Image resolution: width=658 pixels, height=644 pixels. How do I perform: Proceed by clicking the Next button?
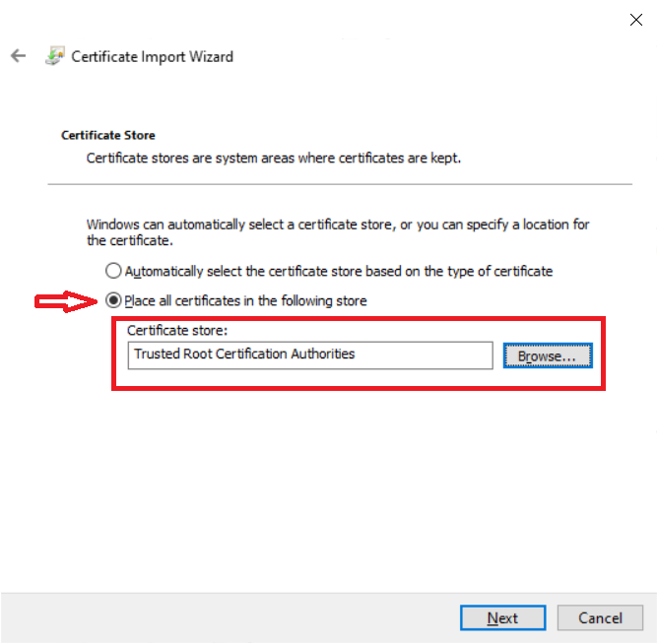pyautogui.click(x=501, y=618)
